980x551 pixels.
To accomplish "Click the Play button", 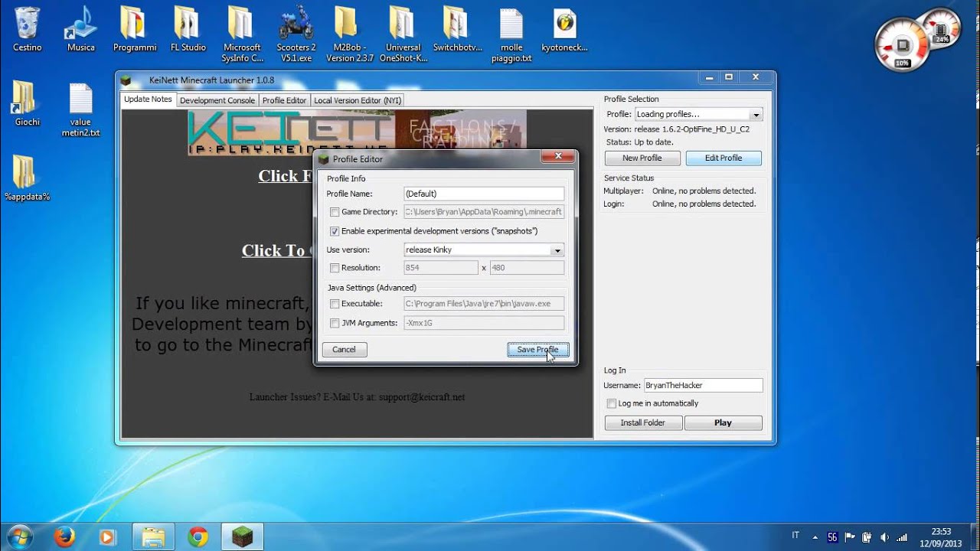I will (723, 422).
